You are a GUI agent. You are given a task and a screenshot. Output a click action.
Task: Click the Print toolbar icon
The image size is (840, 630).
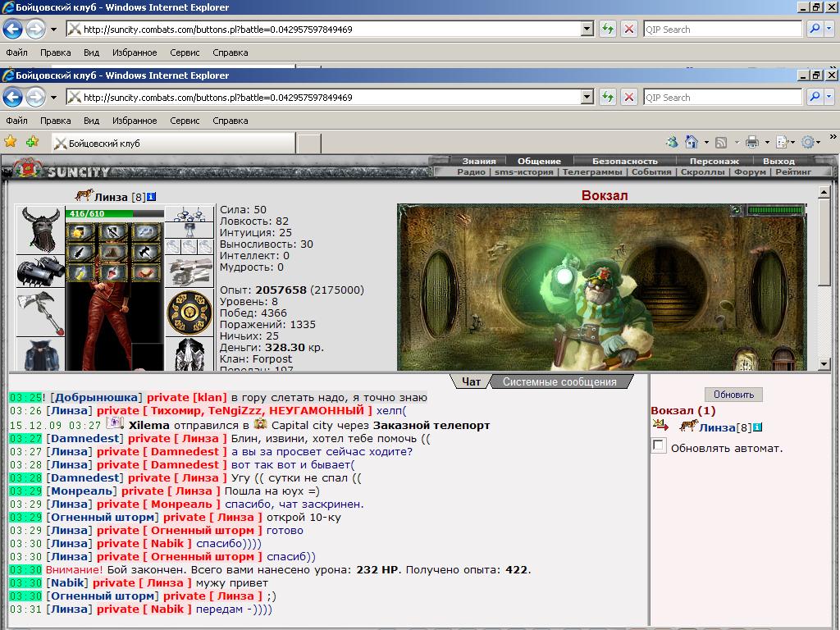(x=752, y=142)
